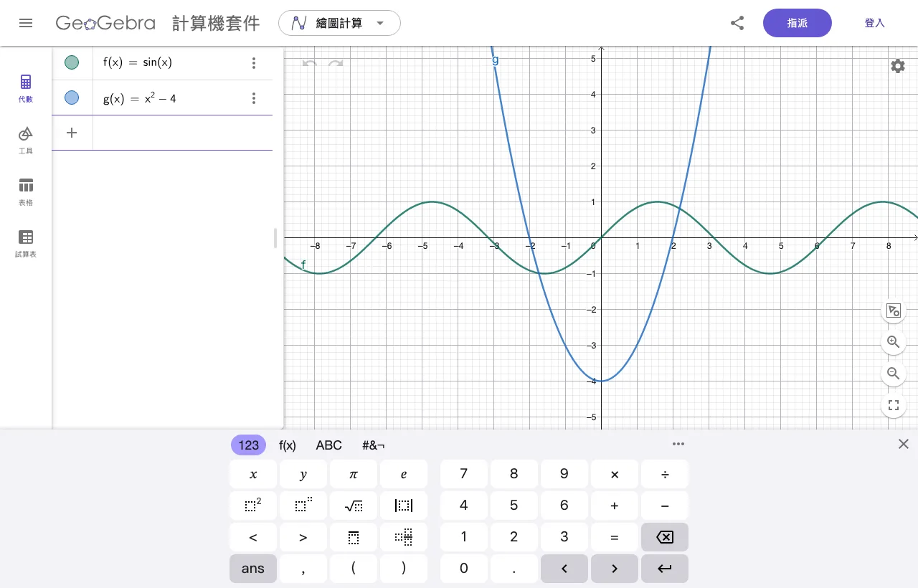This screenshot has height=588, width=918.
Task: Click the π key on keyboard
Action: [x=354, y=474]
